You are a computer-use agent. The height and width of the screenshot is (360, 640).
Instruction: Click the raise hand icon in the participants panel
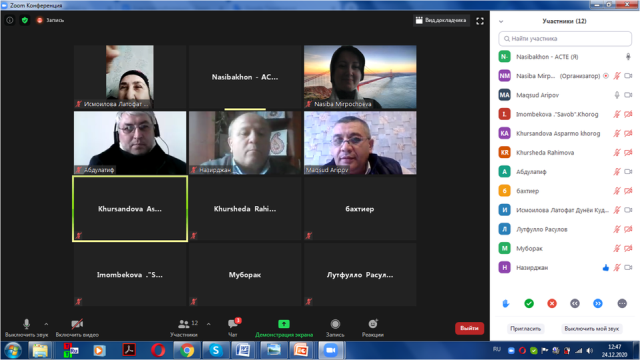click(506, 303)
